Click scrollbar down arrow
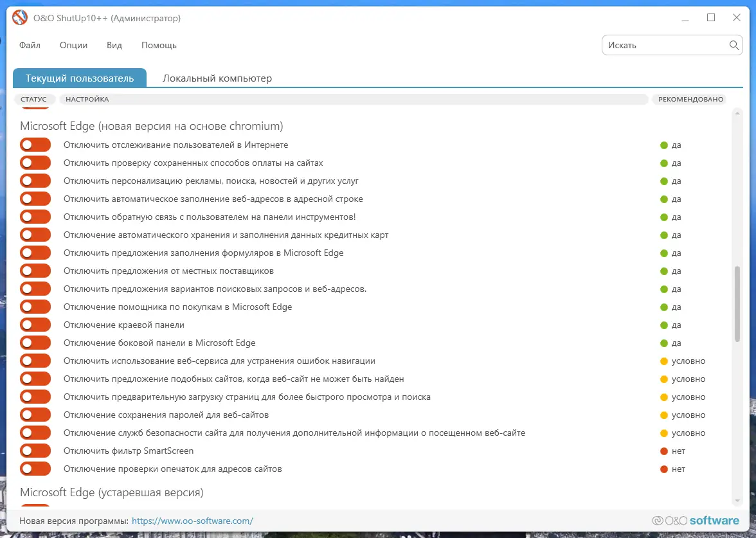The width and height of the screenshot is (756, 538). pos(737,501)
